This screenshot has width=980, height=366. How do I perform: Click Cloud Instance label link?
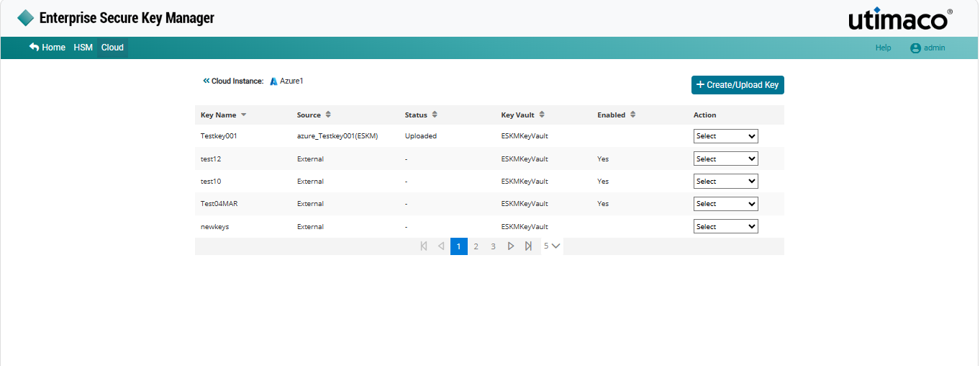coord(237,81)
